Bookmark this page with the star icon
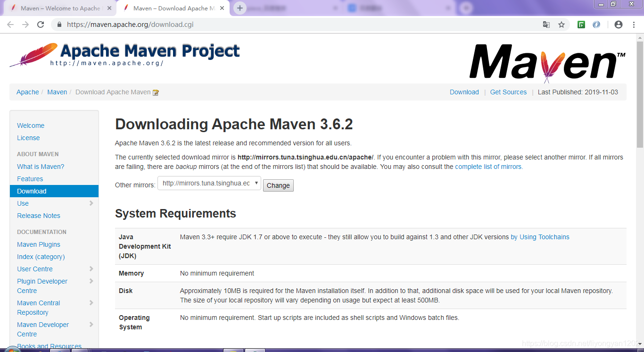 [561, 25]
